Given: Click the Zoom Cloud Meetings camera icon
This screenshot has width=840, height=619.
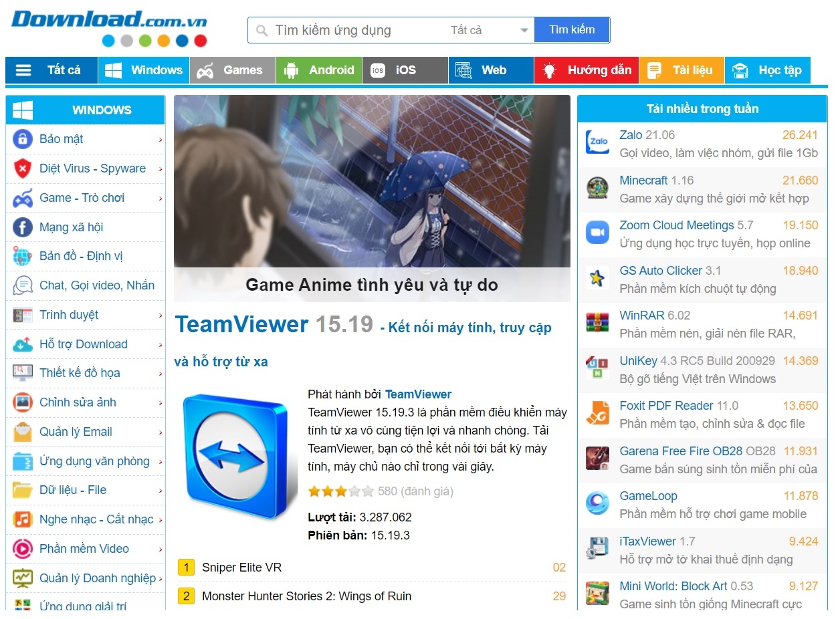Looking at the screenshot, I should [x=597, y=233].
